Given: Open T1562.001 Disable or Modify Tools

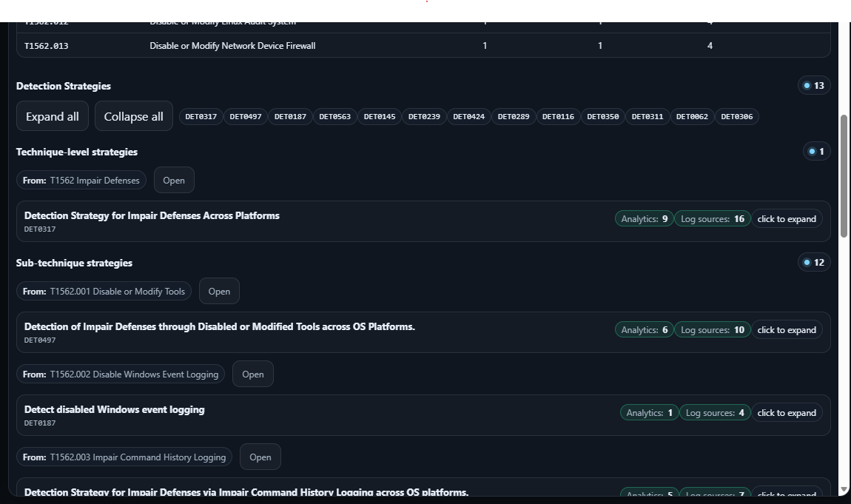Looking at the screenshot, I should tap(219, 291).
